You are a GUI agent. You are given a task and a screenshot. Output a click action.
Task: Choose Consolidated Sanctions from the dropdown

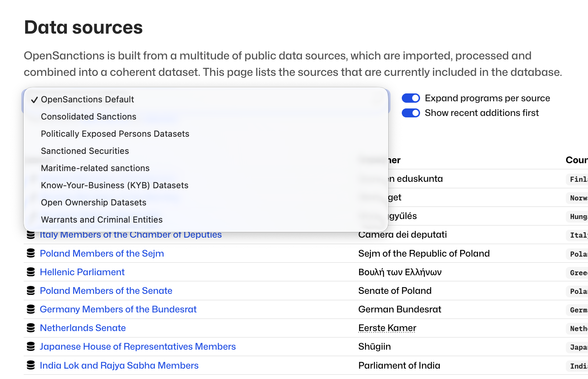coord(206,117)
